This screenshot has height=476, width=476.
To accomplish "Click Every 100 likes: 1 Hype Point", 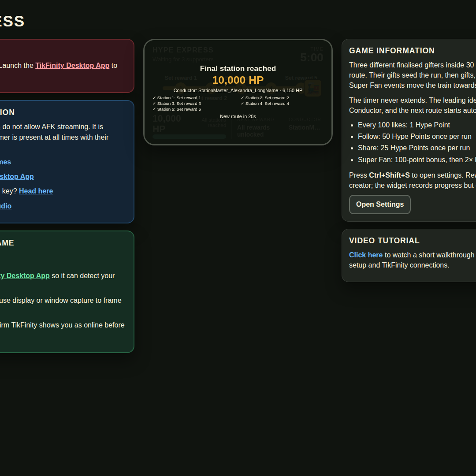I will click(404, 125).
